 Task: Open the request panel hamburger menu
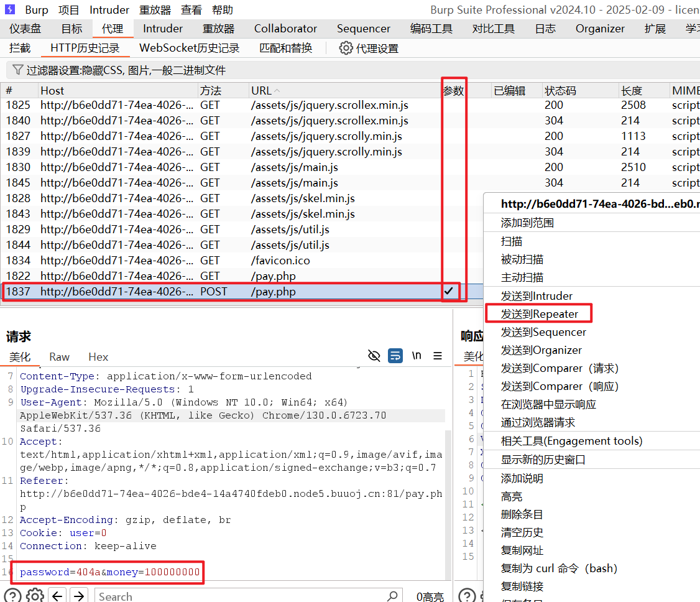[438, 356]
